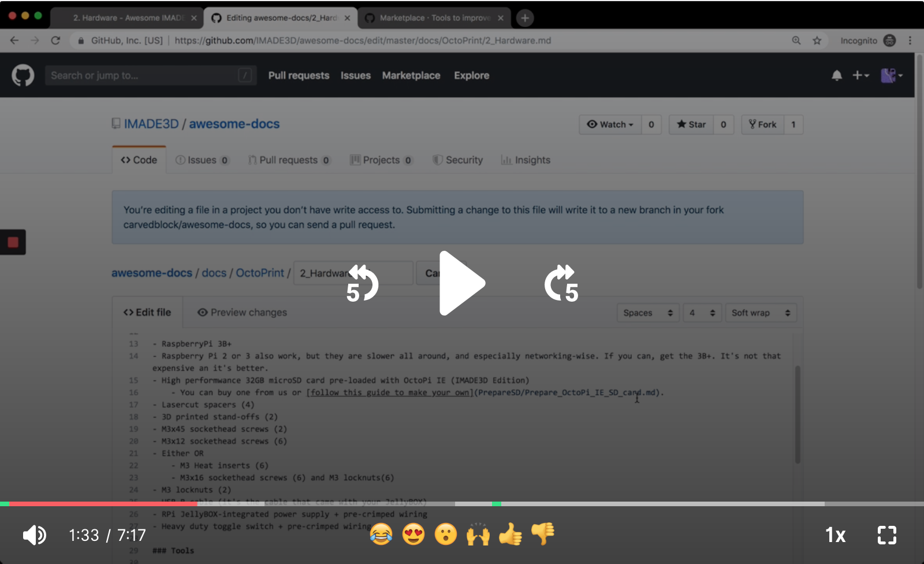Viewport: 924px width, 564px height.
Task: Click browser forward arrow
Action: (35, 40)
